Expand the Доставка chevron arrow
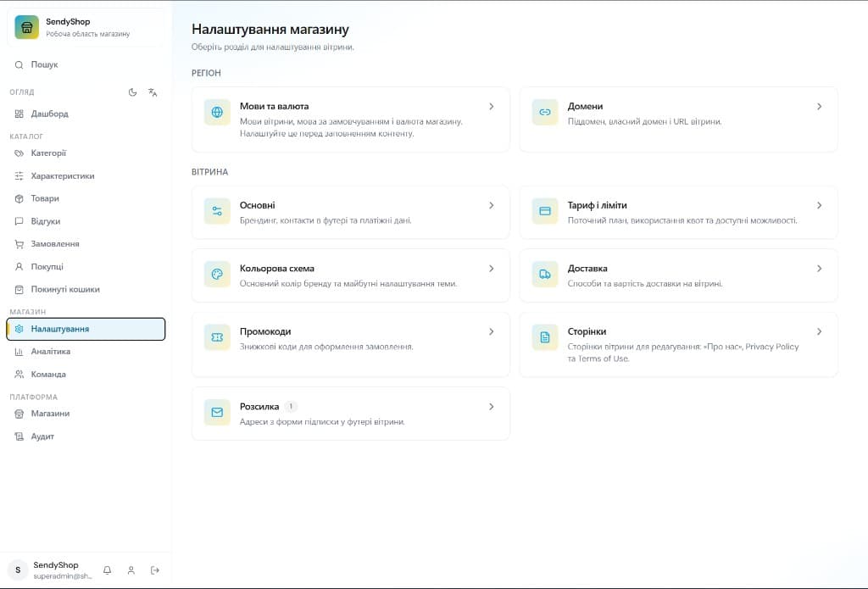Screen dimensions: 868x589 [820, 269]
